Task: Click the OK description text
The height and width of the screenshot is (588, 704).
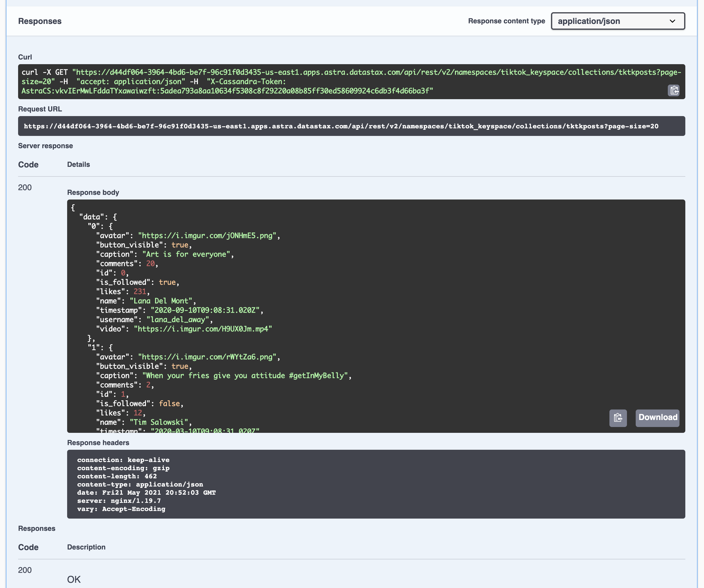Action: 74,579
